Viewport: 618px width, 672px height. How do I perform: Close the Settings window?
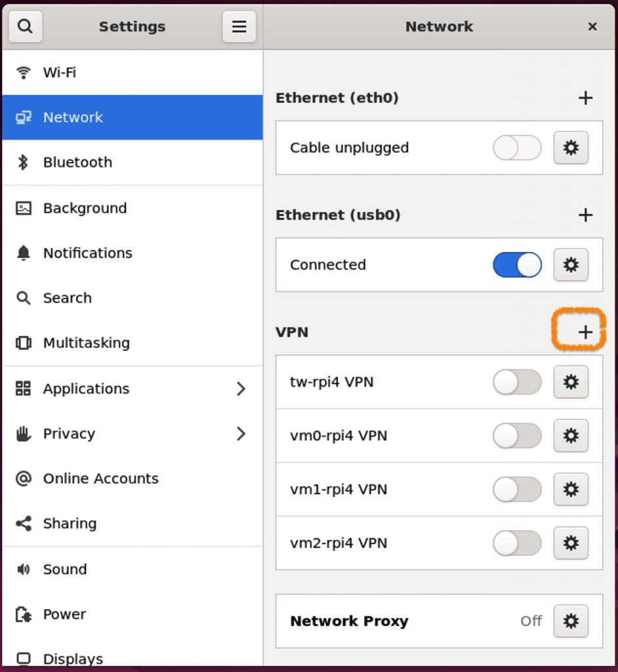tap(592, 27)
